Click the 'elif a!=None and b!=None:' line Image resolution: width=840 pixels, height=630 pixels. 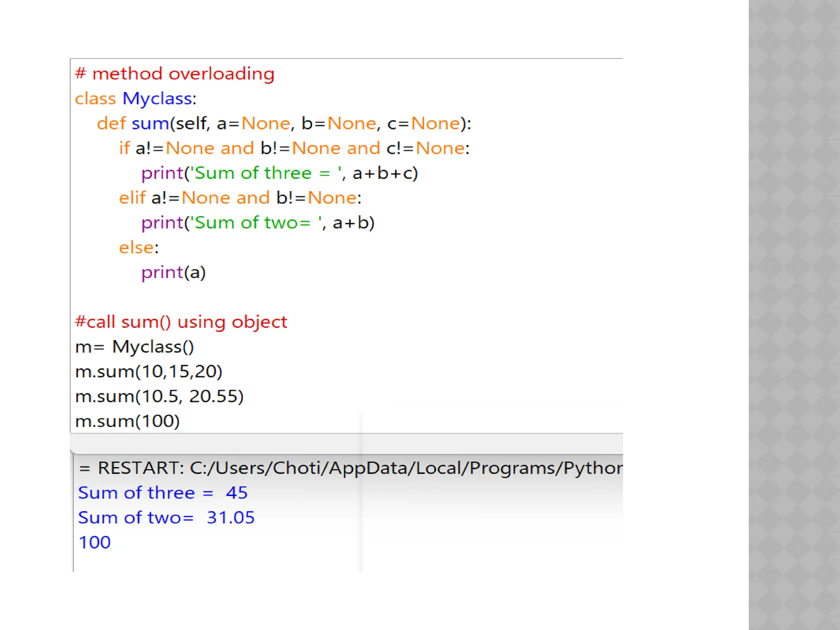240,198
